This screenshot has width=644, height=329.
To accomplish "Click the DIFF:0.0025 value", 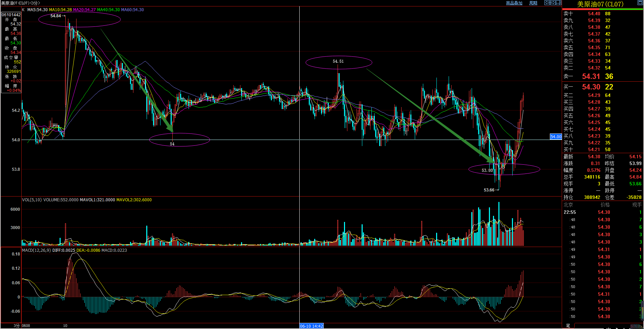I will click(64, 250).
